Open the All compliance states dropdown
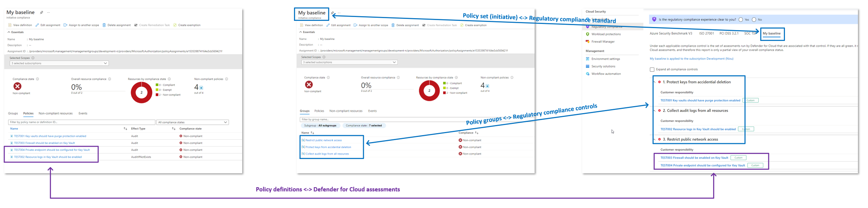The image size is (868, 208). (192, 122)
